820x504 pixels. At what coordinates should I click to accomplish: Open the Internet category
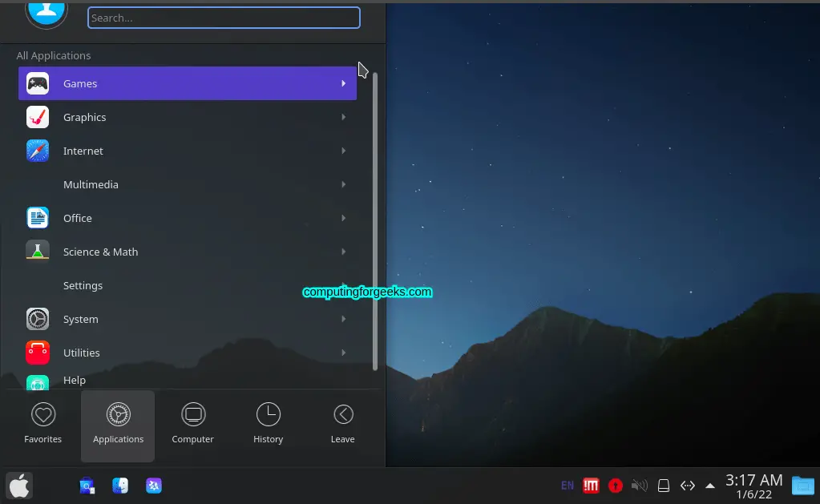(188, 151)
